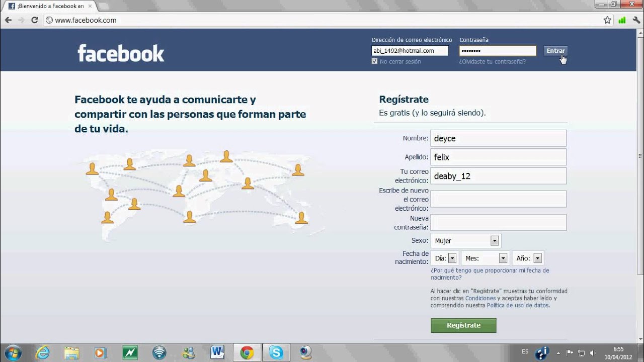
Task: Open the webcam app in taskbar
Action: click(306, 352)
